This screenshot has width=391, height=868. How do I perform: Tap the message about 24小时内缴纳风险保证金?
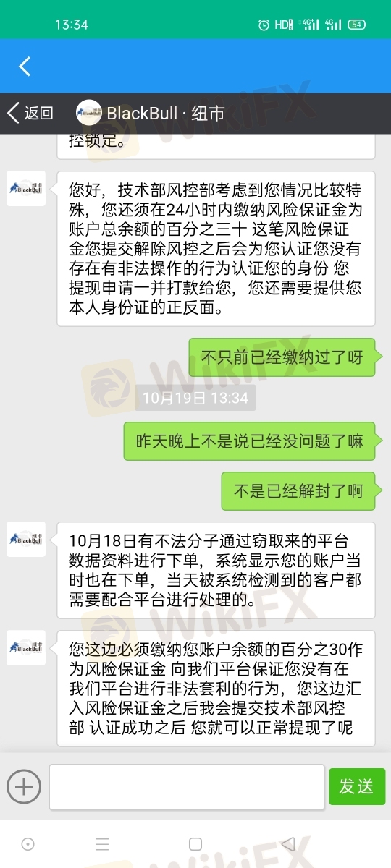click(x=216, y=248)
